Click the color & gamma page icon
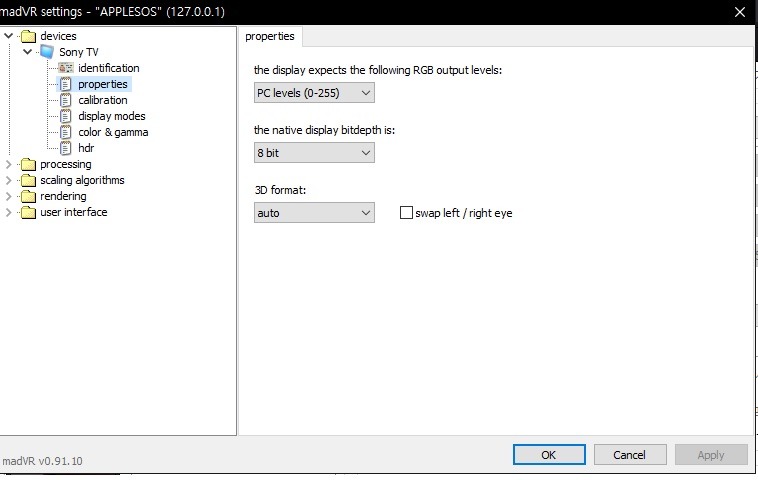 click(x=66, y=132)
